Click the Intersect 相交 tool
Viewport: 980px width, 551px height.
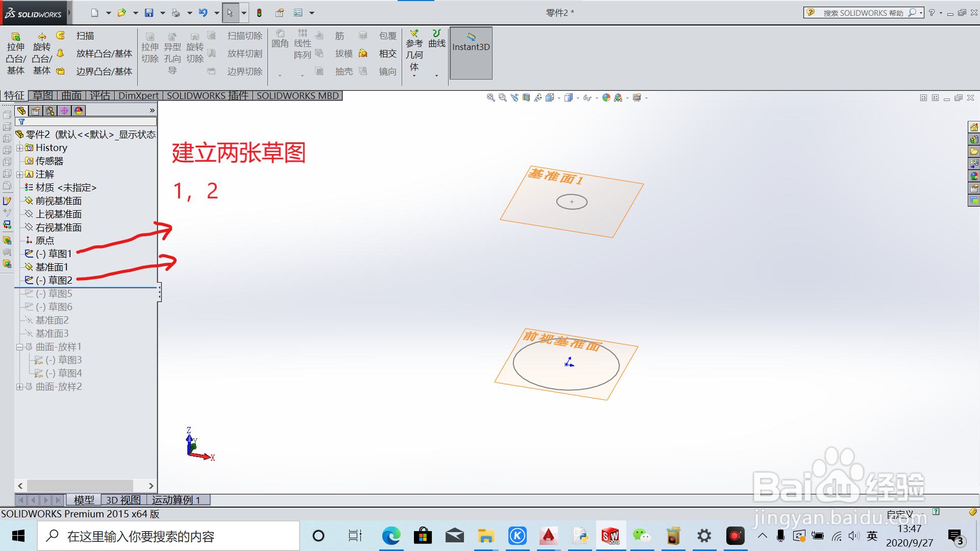click(378, 54)
